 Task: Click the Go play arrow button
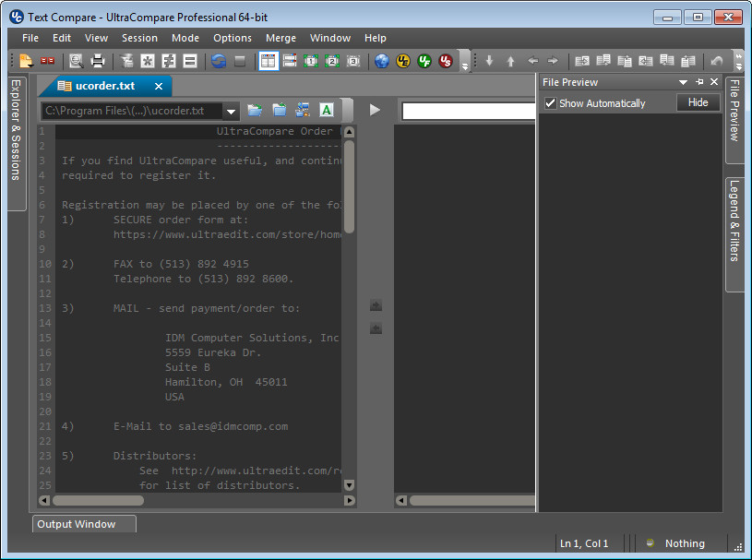[x=375, y=111]
